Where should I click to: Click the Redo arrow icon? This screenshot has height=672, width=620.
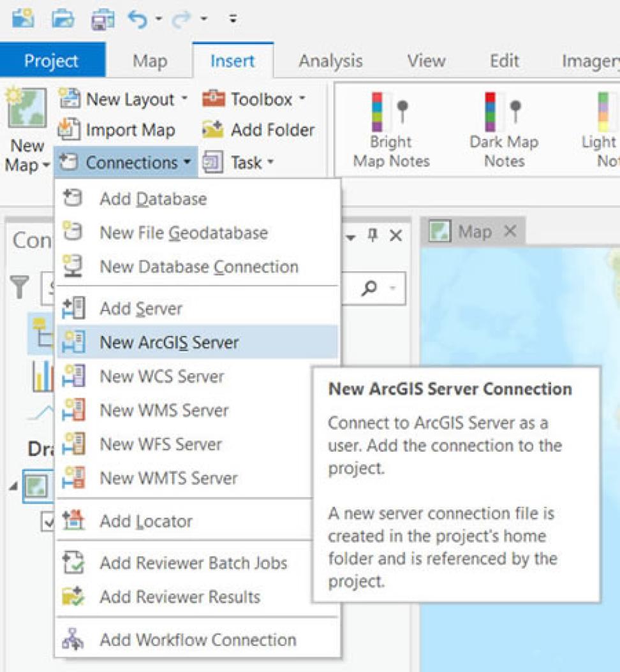pyautogui.click(x=181, y=19)
